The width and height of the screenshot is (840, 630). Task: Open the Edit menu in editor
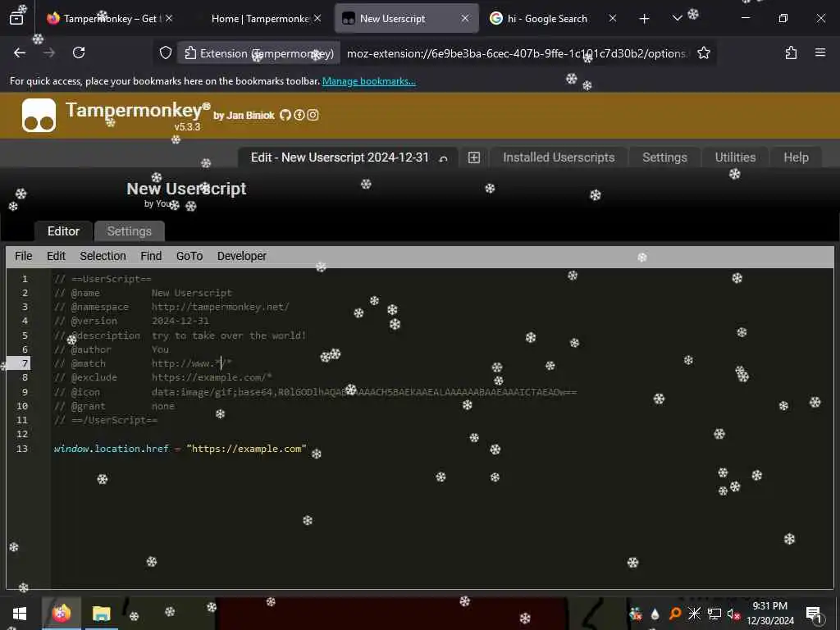[57, 256]
